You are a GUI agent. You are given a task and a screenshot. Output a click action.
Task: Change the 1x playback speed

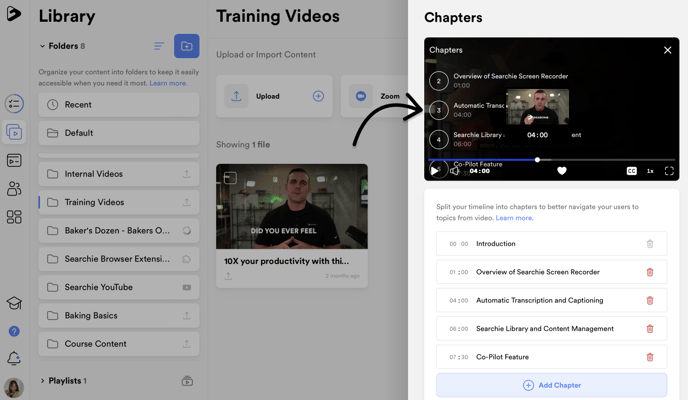(650, 171)
